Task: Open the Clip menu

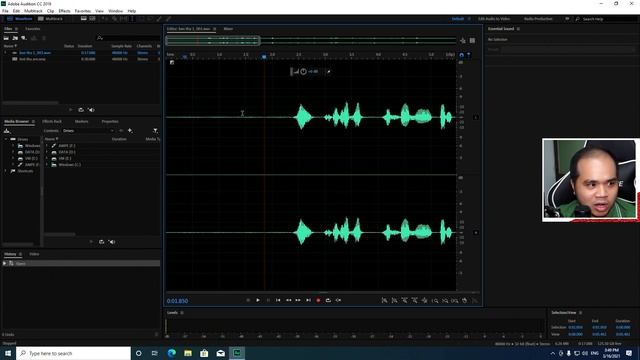Action: 51,11
